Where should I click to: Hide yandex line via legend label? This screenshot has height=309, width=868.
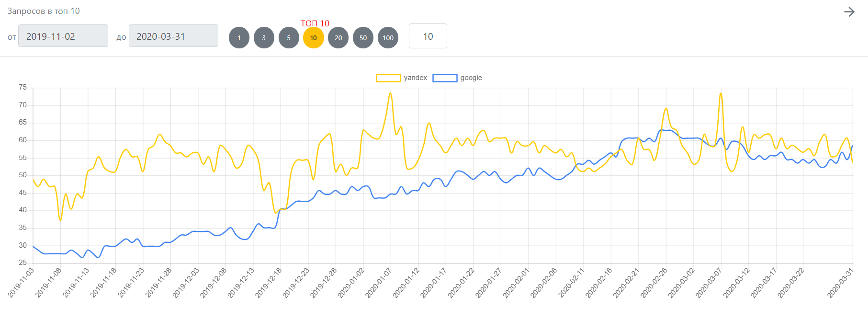(415, 78)
